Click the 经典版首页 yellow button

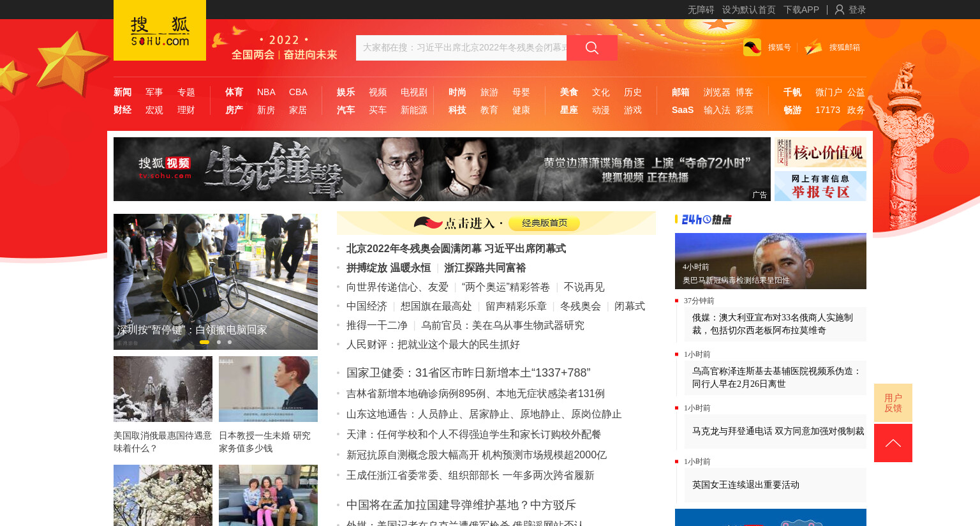(544, 223)
